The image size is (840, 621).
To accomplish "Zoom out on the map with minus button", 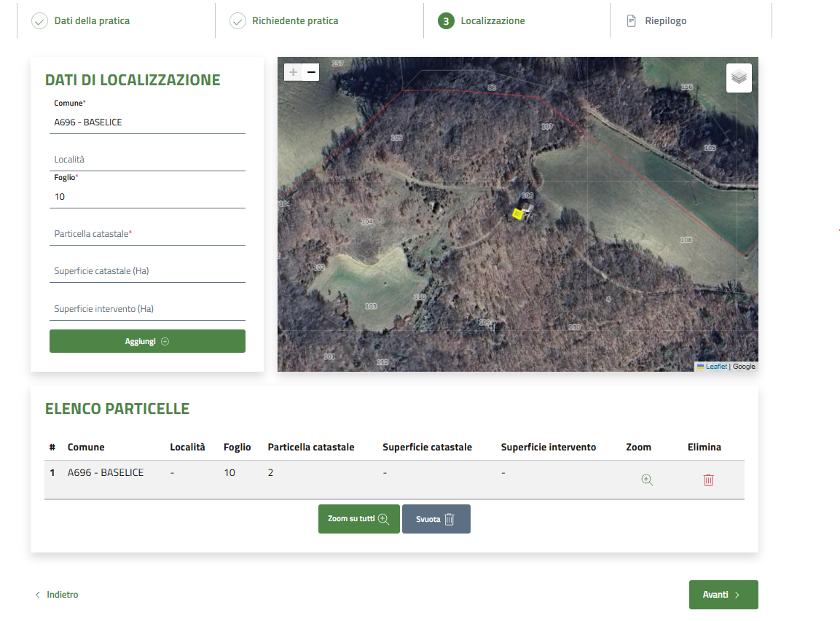I will (x=310, y=72).
